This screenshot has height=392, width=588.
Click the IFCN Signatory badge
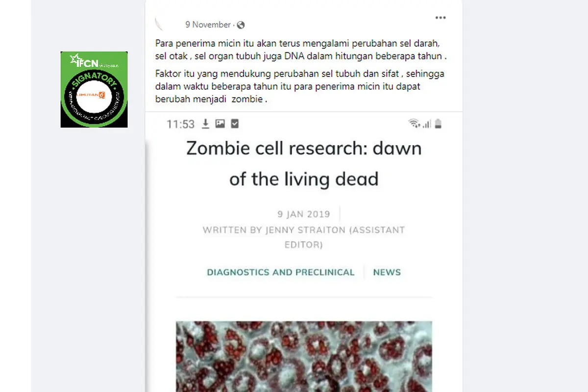click(94, 89)
